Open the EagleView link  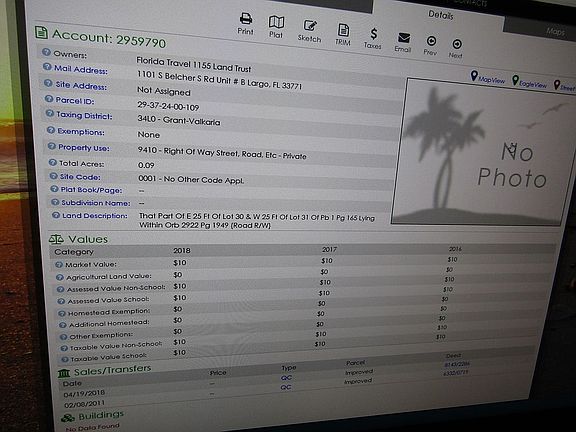click(x=529, y=82)
